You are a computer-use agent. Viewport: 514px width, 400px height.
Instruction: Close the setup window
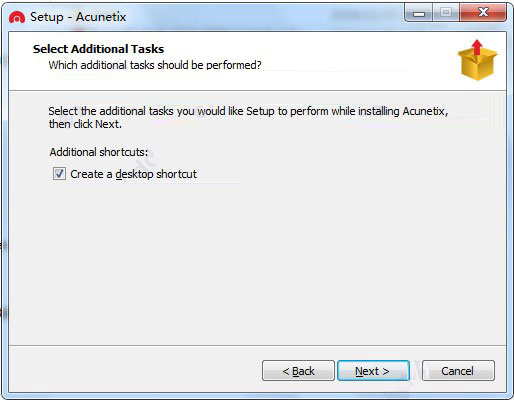[x=483, y=13]
